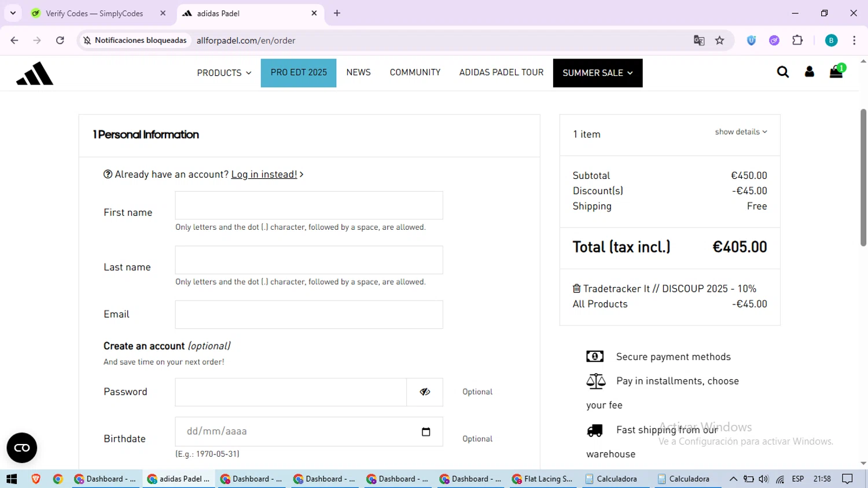Open the shopping cart icon
Viewport: 868px width, 488px height.
click(836, 72)
